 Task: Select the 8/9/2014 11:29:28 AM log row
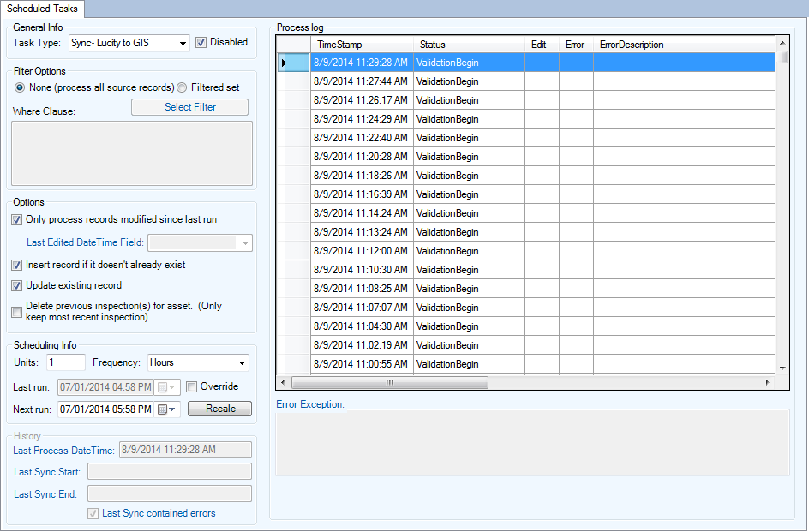pyautogui.click(x=525, y=63)
